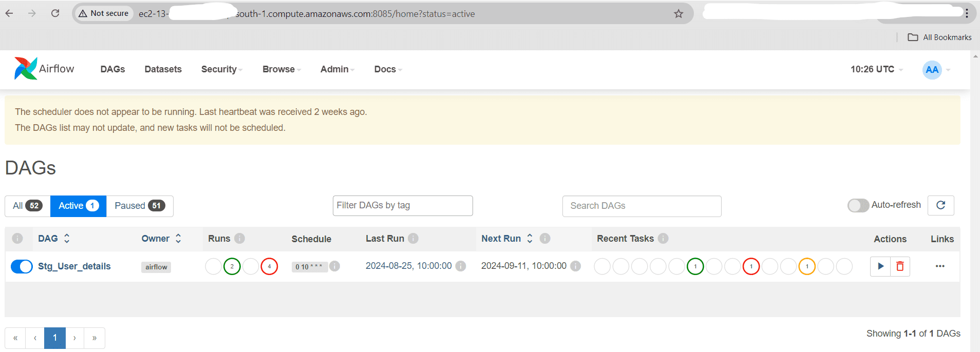Click the info icon next to Recent Tasks
This screenshot has height=352, width=980.
[x=663, y=239]
